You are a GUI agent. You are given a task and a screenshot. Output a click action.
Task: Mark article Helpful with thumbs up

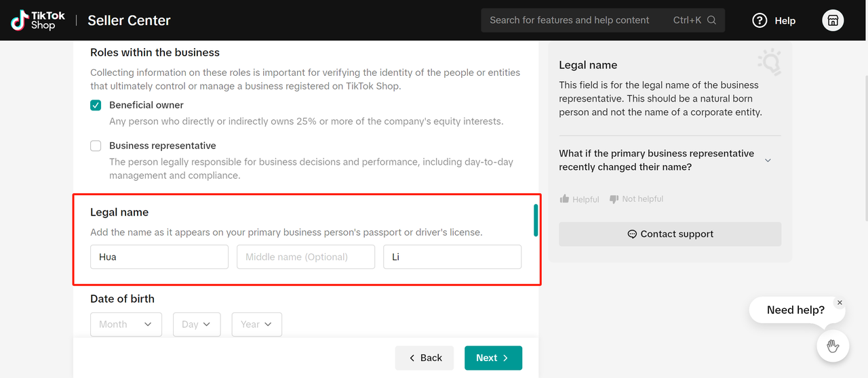coord(564,199)
